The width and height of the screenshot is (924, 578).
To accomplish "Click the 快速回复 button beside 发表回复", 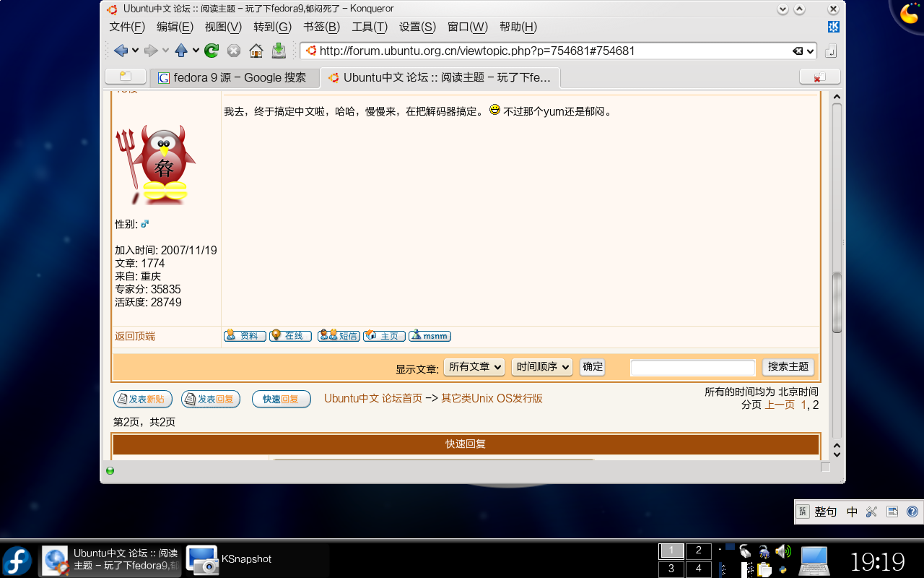I will 282,399.
